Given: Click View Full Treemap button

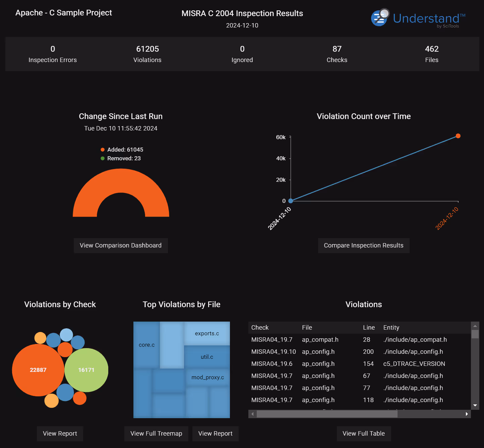Looking at the screenshot, I should [x=156, y=434].
